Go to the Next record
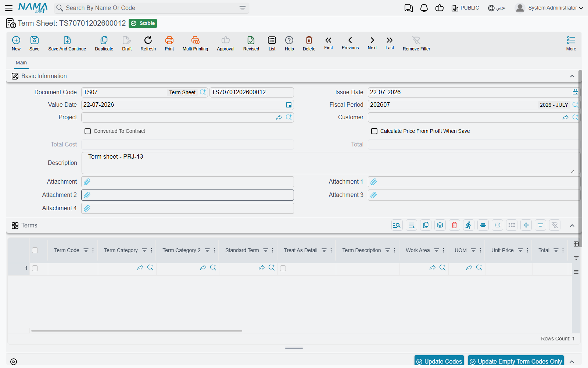Image resolution: width=588 pixels, height=368 pixels. [x=372, y=43]
